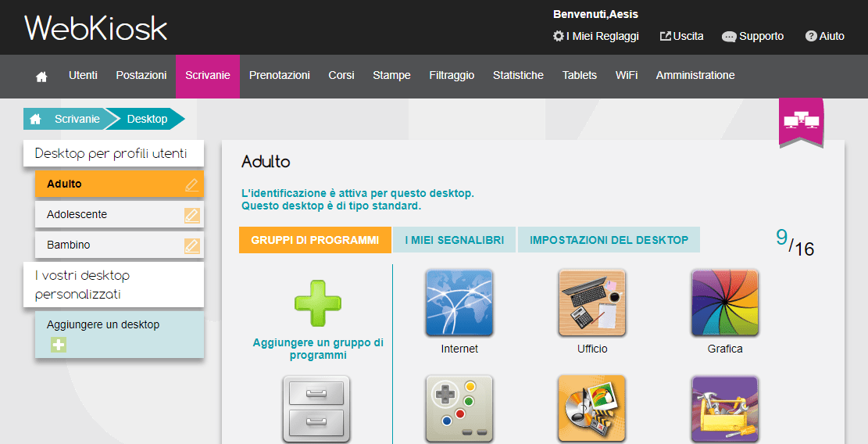Click the multimedia music and photo icon
Viewport: 868px width, 444px height.
click(x=592, y=409)
